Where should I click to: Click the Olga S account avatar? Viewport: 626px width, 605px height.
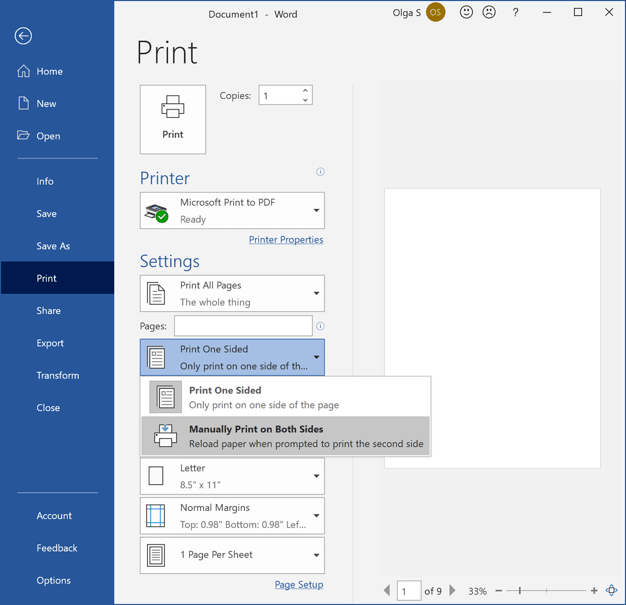[x=435, y=13]
